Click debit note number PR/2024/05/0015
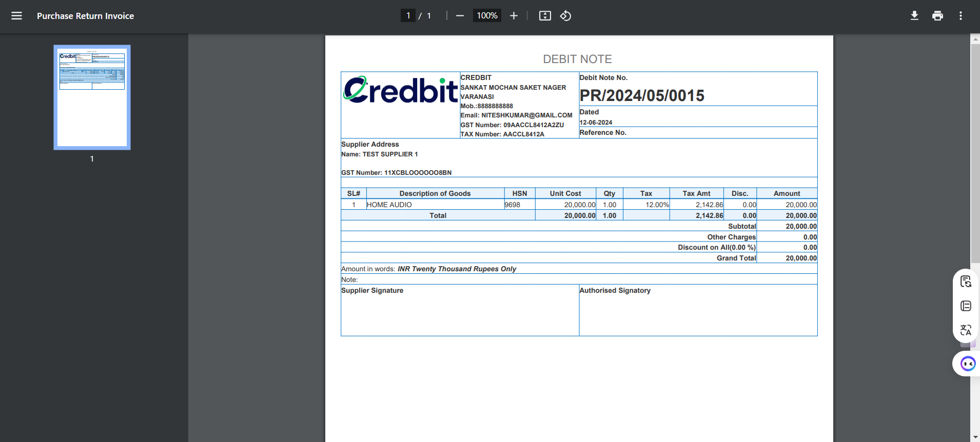Screen dimensions: 980x442 coord(641,95)
